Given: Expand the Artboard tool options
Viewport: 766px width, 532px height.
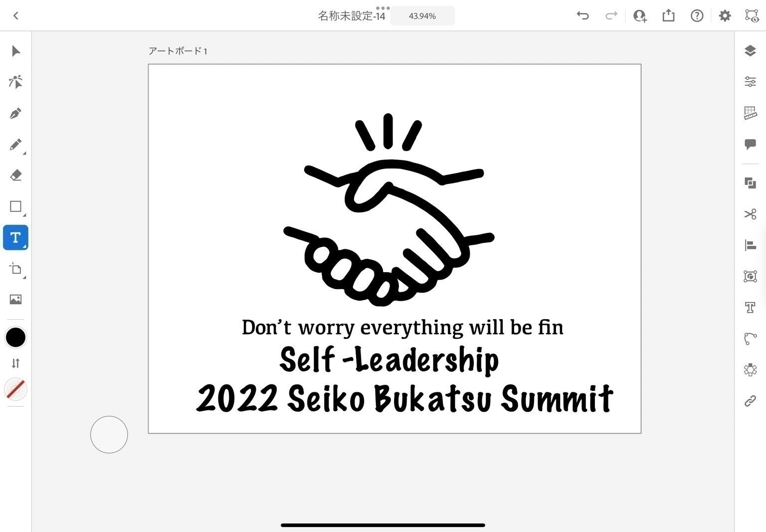Looking at the screenshot, I should pos(15,269).
